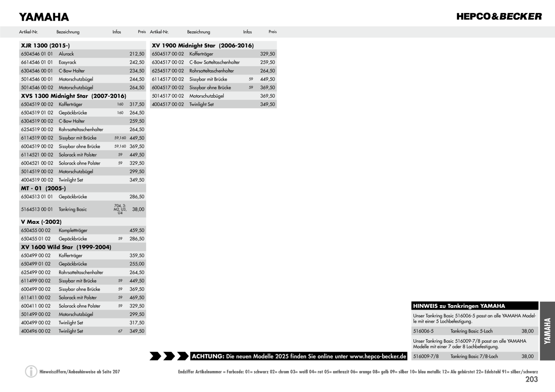The image size is (555, 392).
Task: Click Rohrsatteltaschenhalter in row 6254519 00 02
Action: pyautogui.click(x=81, y=130)
